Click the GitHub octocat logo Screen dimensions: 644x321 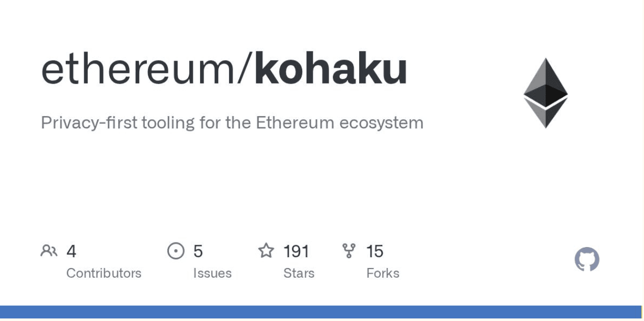[587, 259]
